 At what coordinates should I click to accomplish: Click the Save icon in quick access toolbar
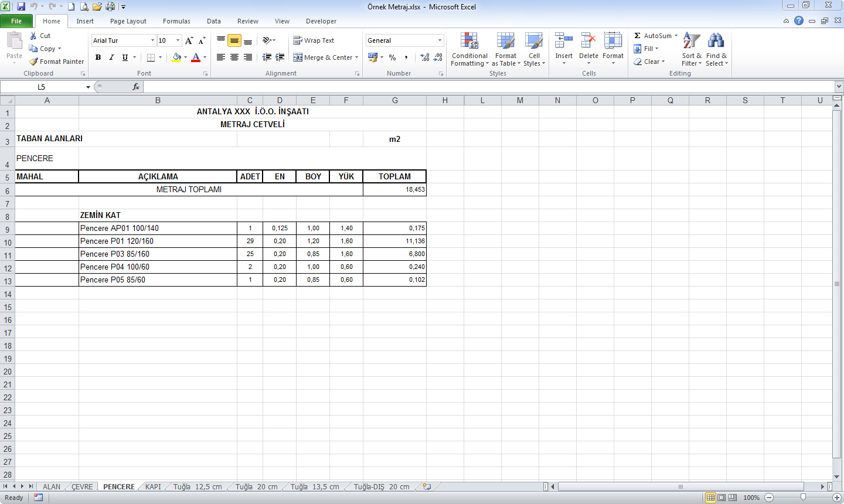click(21, 6)
